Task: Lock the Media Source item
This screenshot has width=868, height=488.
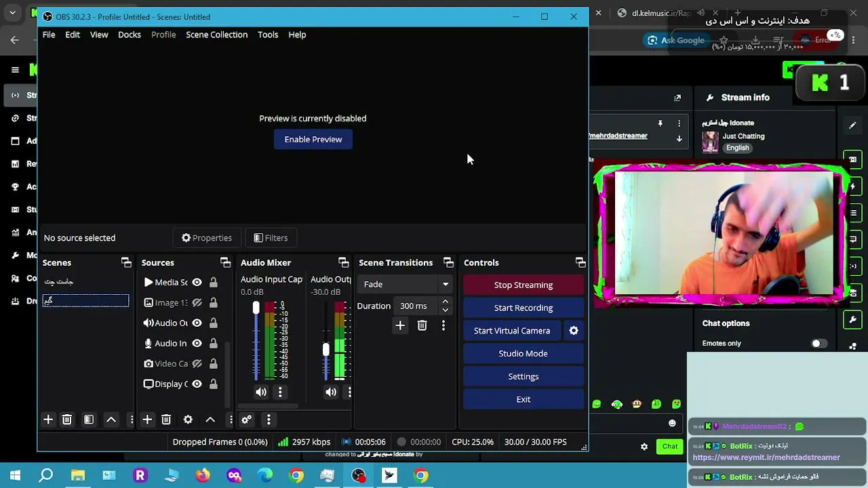Action: [x=214, y=283]
